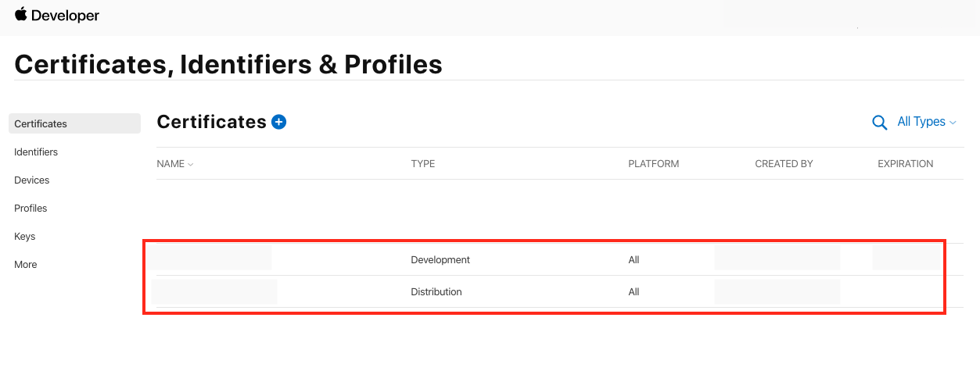Open search with the magnifier icon
This screenshot has height=389, width=980.
(879, 123)
